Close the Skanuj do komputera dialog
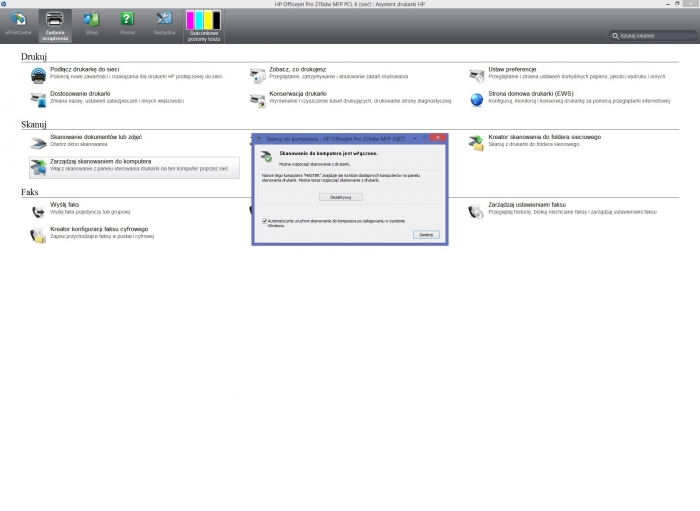Image resolution: width=700 pixels, height=511 pixels. point(438,138)
